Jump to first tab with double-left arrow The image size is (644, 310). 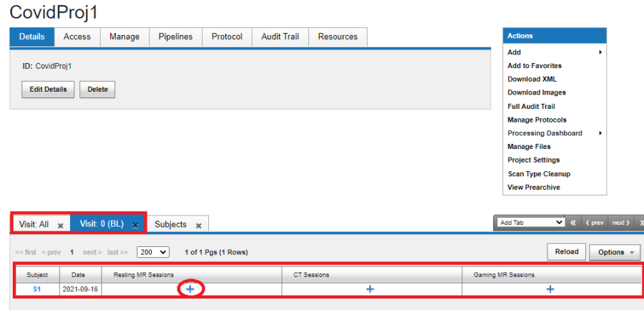(x=573, y=223)
